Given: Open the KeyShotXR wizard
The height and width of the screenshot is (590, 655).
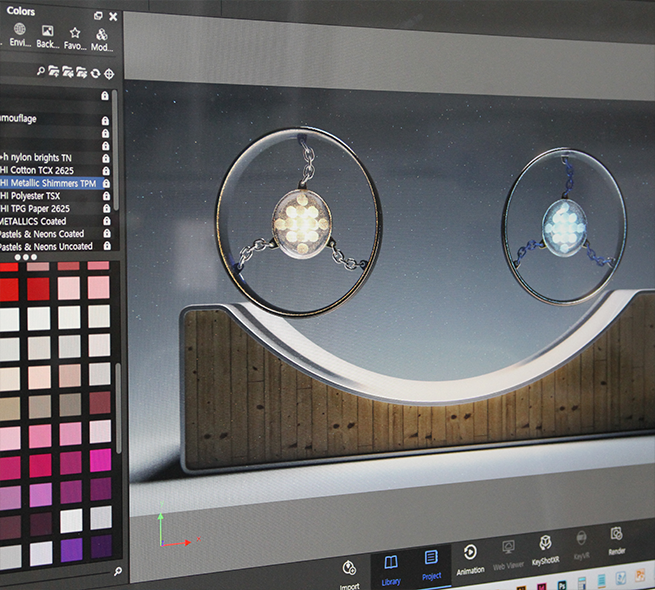Looking at the screenshot, I should click(x=545, y=550).
